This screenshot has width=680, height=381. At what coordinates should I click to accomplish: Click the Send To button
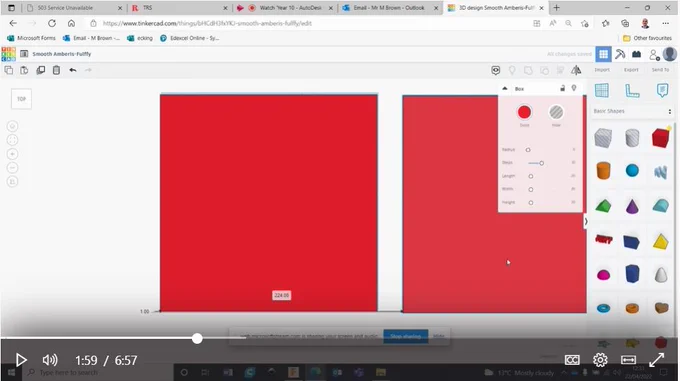coord(660,70)
